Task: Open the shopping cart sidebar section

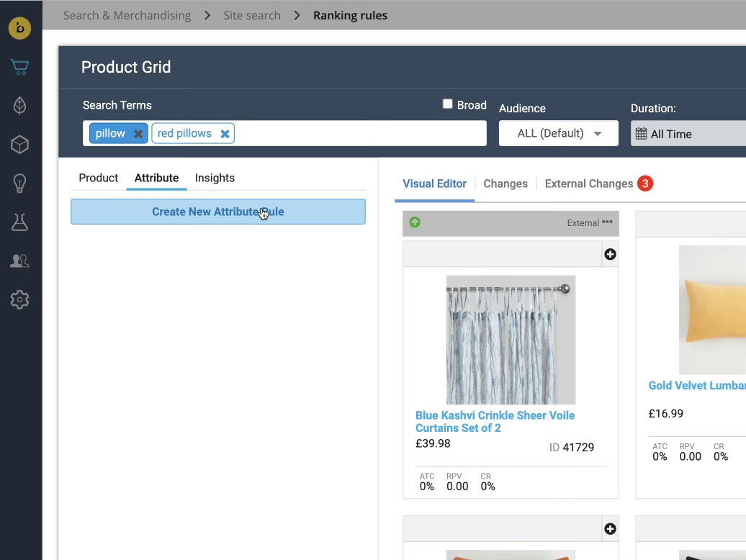Action: pos(19,66)
